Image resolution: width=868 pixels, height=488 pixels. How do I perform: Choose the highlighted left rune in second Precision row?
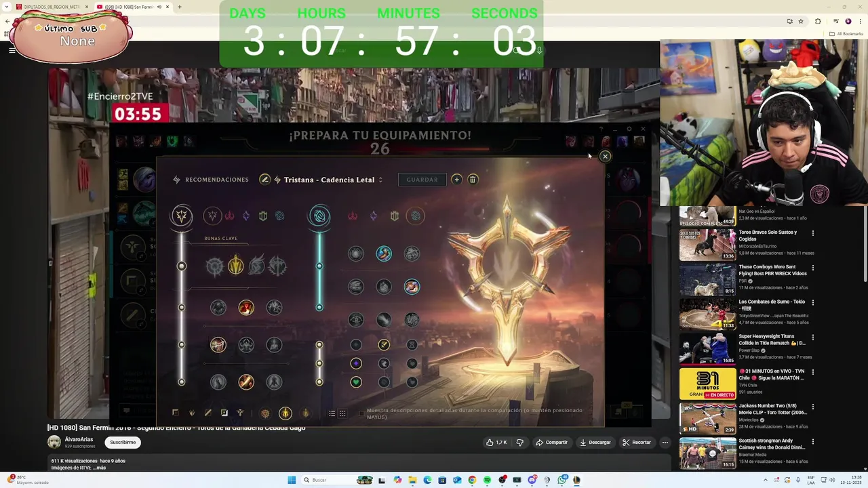point(218,345)
